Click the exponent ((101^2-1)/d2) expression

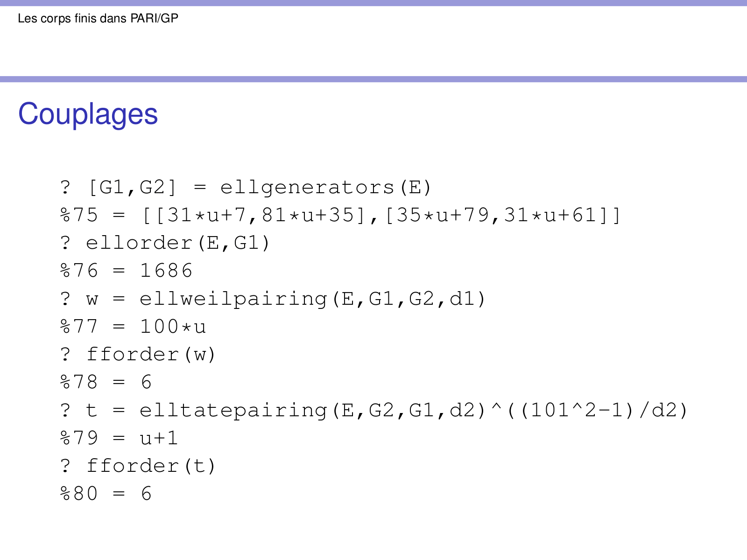point(598,410)
